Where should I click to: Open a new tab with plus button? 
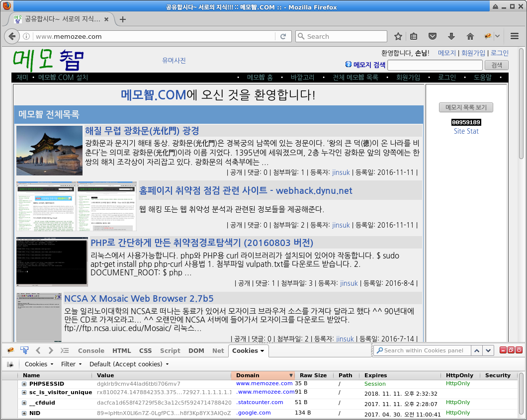pyautogui.click(x=123, y=19)
